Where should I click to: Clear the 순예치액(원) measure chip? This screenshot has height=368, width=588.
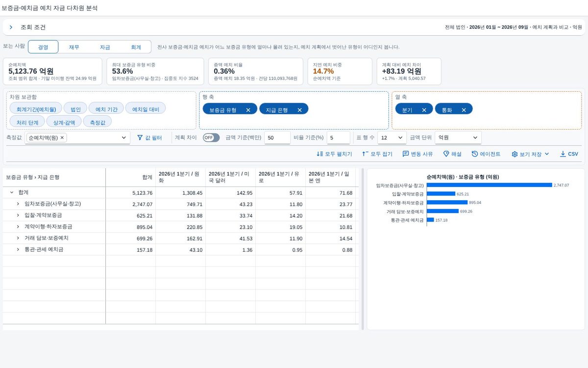(62, 138)
